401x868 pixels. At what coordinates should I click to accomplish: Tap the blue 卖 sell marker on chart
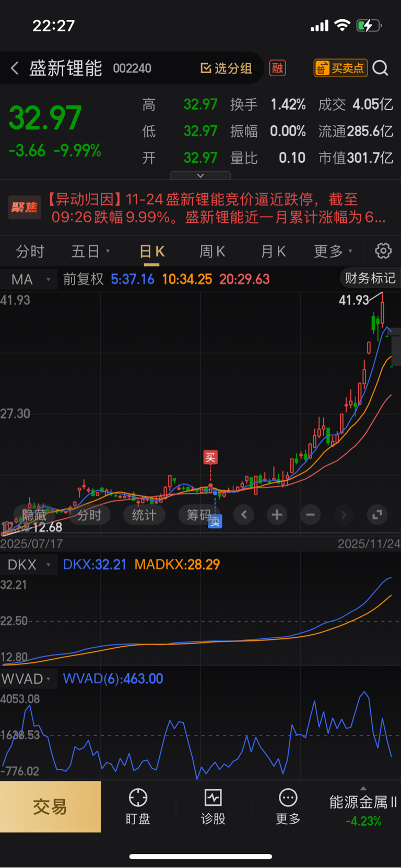[215, 521]
